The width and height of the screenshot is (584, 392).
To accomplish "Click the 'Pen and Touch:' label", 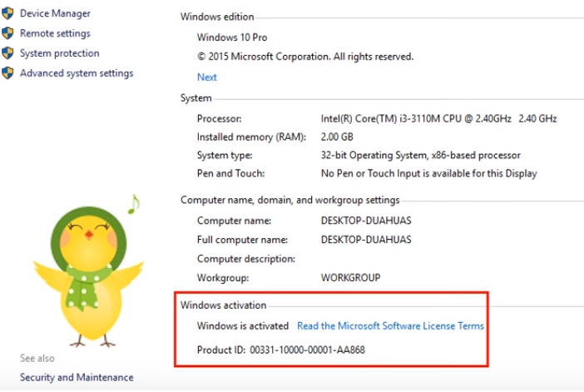I will (x=231, y=174).
